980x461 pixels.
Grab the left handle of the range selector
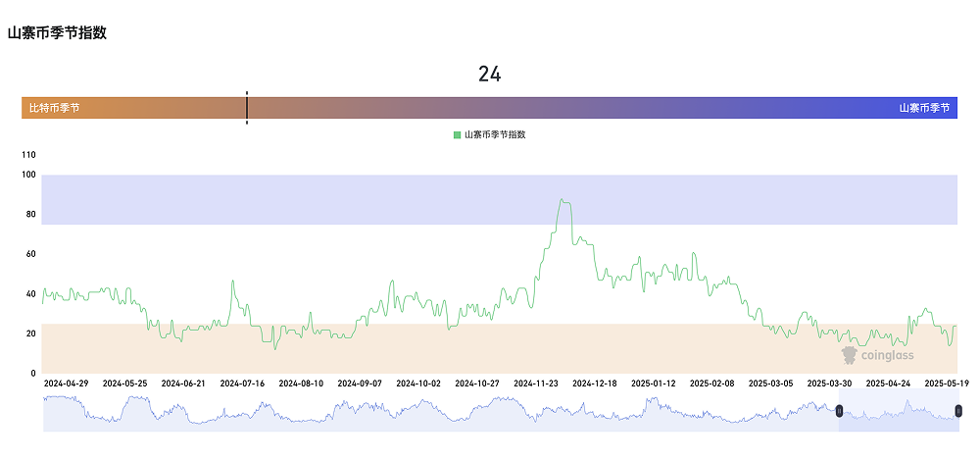pos(839,411)
